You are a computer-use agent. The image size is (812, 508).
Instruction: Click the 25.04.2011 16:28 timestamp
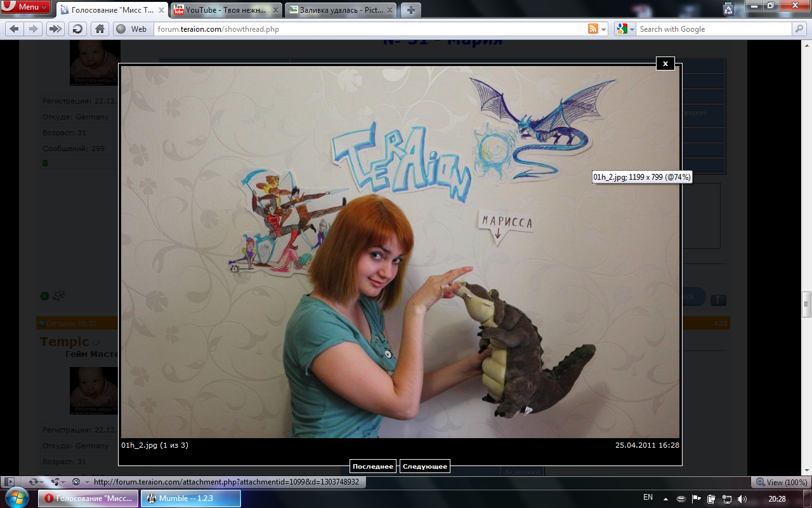(647, 445)
